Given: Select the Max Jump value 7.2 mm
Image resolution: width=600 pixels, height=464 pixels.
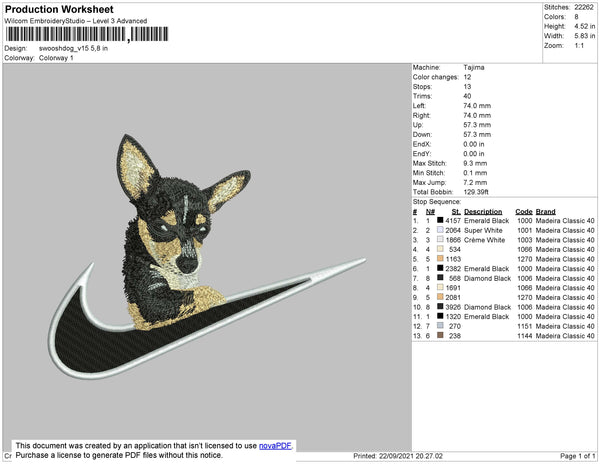Looking at the screenshot, I should pyautogui.click(x=475, y=182).
